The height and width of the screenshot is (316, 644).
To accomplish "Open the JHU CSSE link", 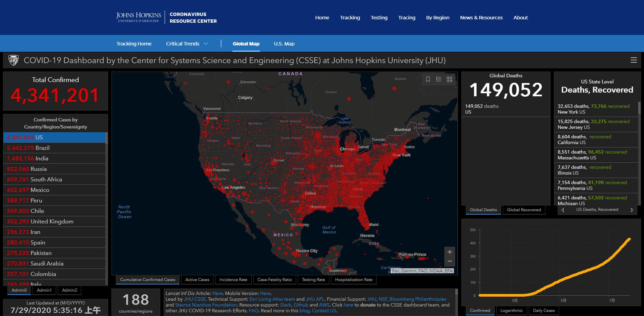I will pos(195,299).
